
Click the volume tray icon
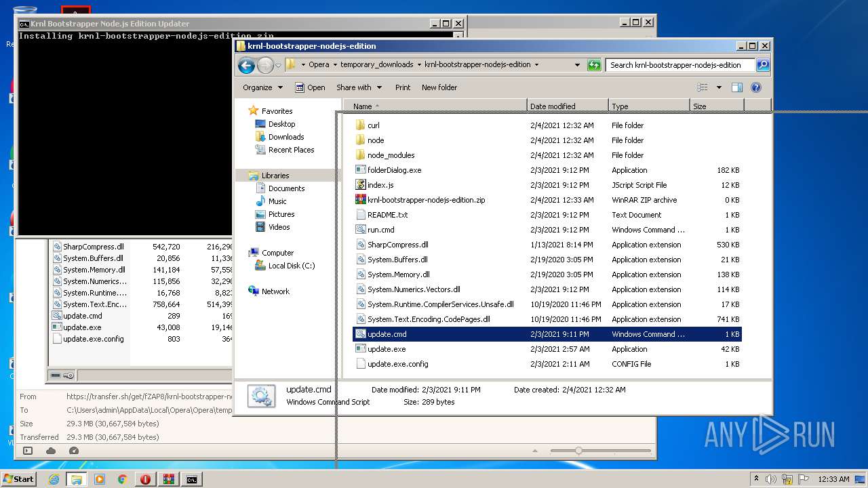point(772,479)
